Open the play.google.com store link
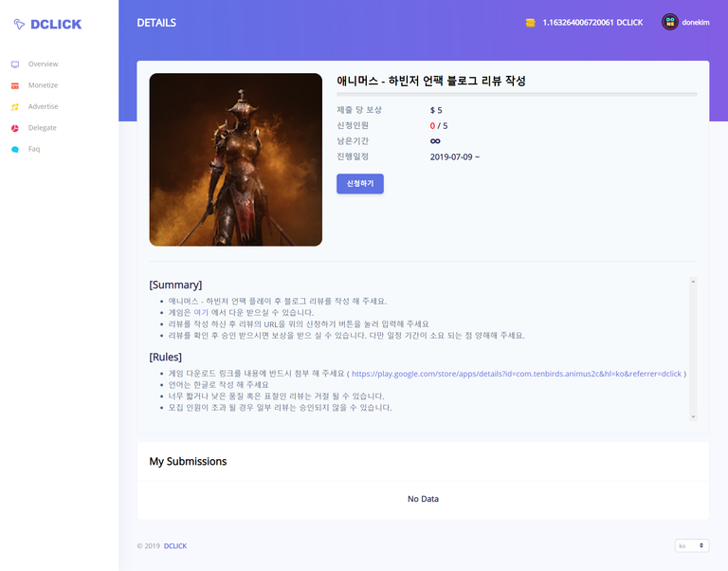Image resolution: width=728 pixels, height=571 pixels. point(517,374)
